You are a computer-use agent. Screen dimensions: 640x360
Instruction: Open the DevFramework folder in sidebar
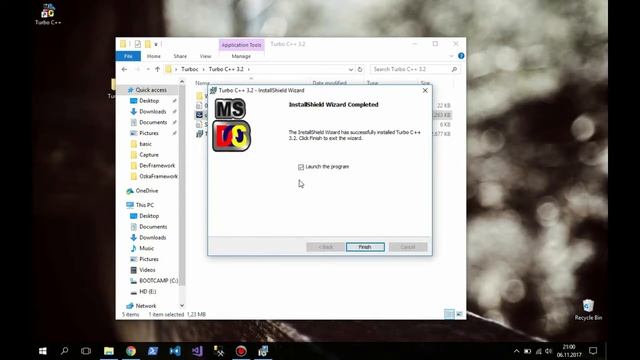point(157,166)
